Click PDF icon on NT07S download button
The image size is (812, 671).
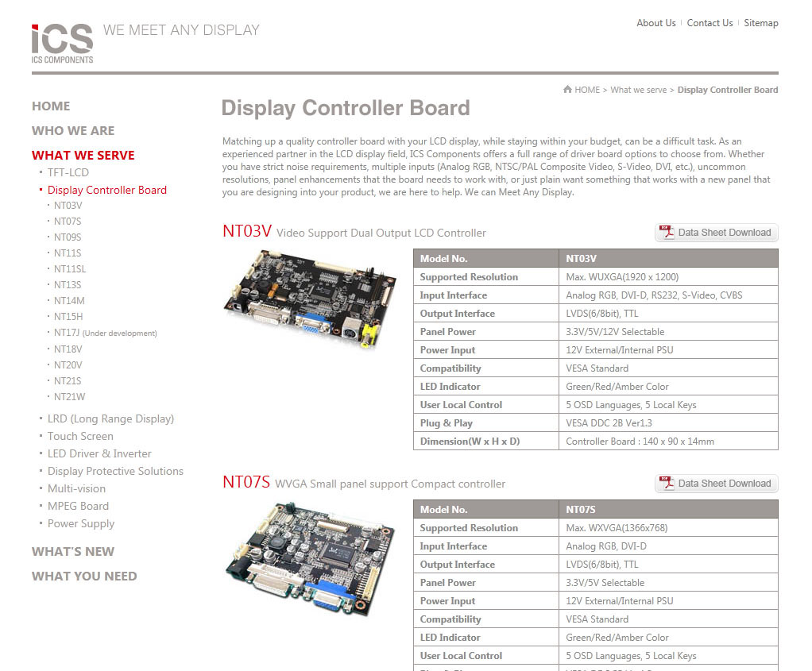tap(666, 483)
